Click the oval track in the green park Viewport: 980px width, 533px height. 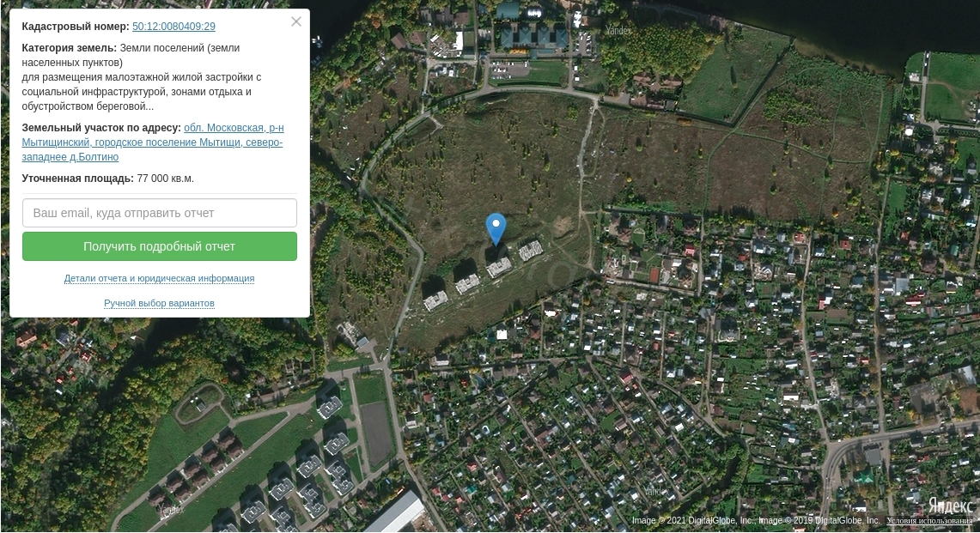199,403
